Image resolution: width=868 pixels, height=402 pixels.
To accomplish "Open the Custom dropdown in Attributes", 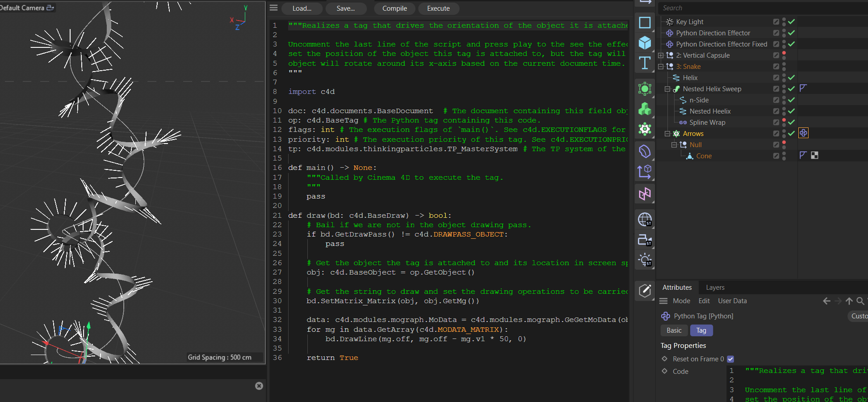I will click(859, 316).
